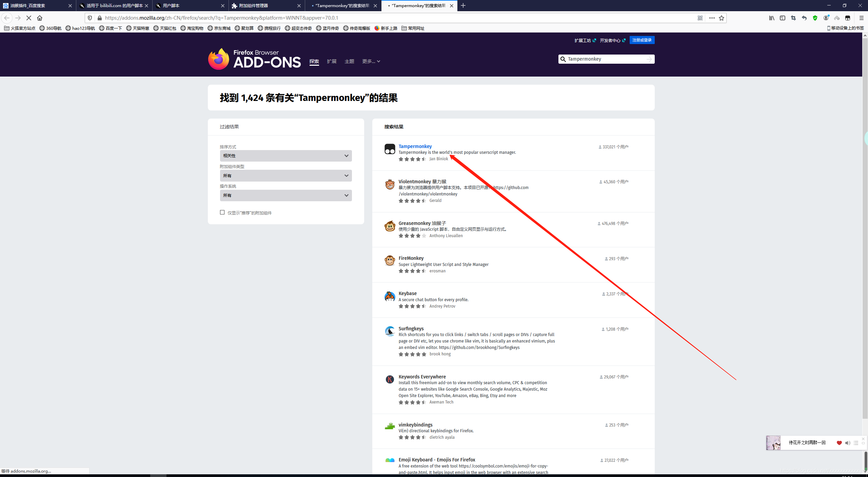The image size is (868, 477).
Task: Open the Library bookshelf icon
Action: [x=772, y=18]
